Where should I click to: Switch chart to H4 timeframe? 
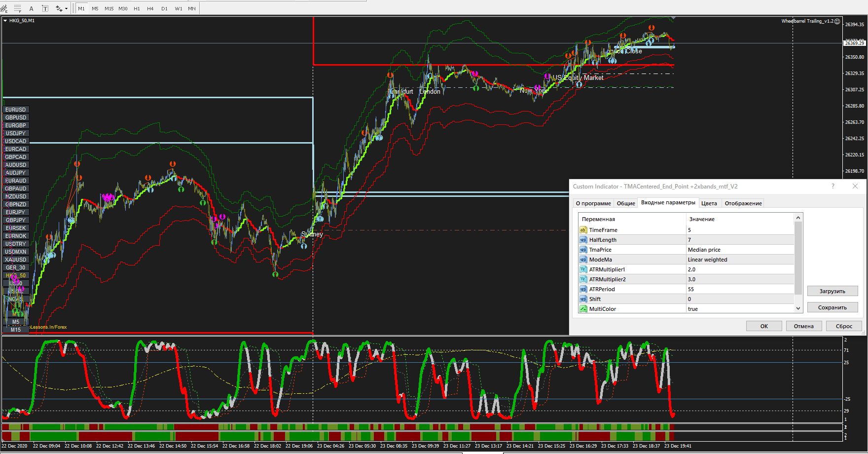(150, 8)
